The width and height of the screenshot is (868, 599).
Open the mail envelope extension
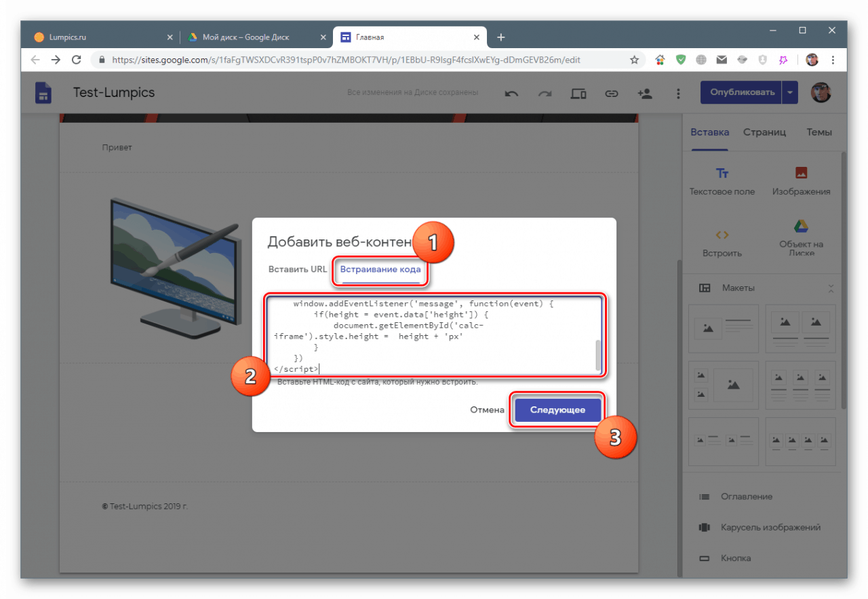click(722, 60)
